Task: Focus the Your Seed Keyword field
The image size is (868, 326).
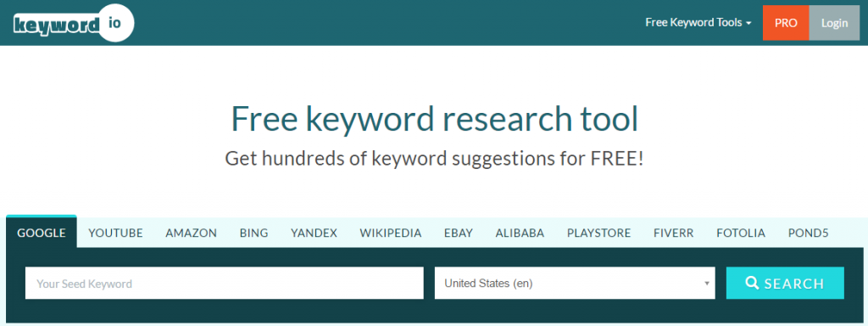Action: click(224, 284)
